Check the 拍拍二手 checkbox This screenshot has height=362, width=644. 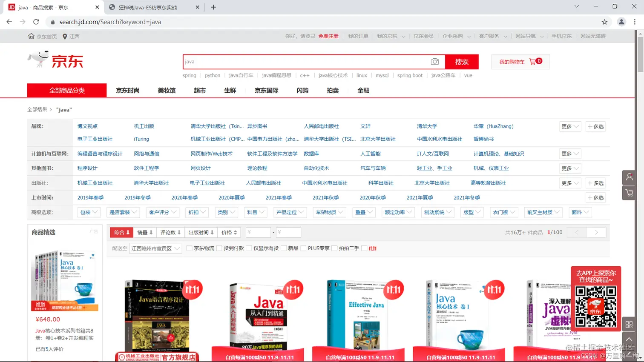[x=334, y=248]
